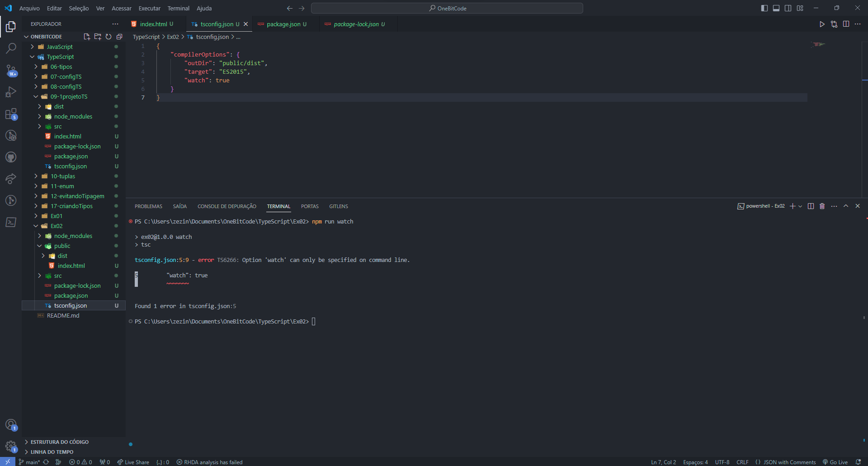Click tsconfig.json:5:9 error link in terminal
Screen dimensions: 868x466
coord(162,260)
